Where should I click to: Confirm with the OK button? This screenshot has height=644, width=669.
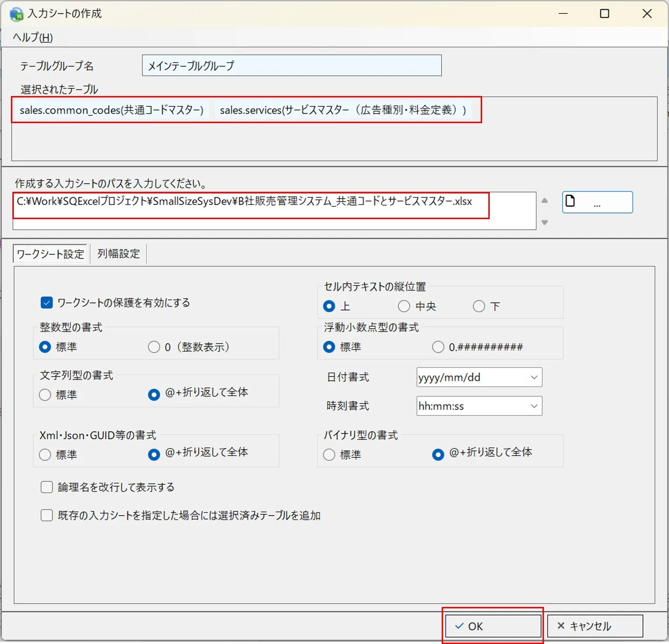pyautogui.click(x=493, y=626)
